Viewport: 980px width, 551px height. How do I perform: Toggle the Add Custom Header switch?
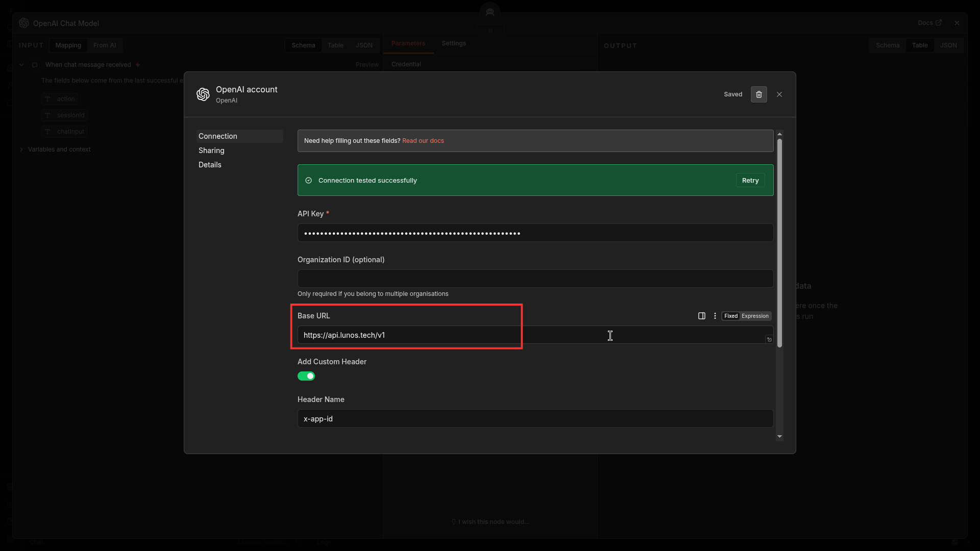pos(306,376)
